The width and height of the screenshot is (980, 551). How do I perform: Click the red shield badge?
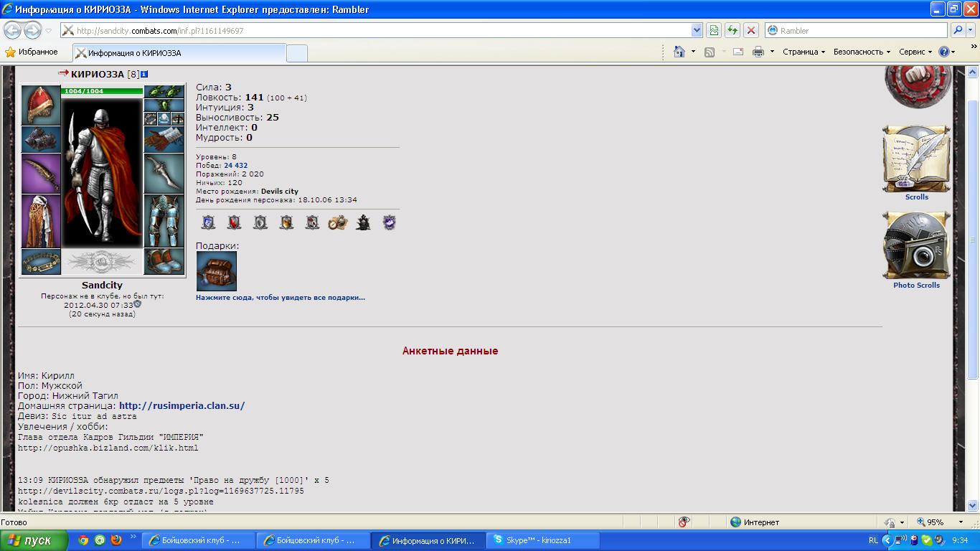point(234,222)
